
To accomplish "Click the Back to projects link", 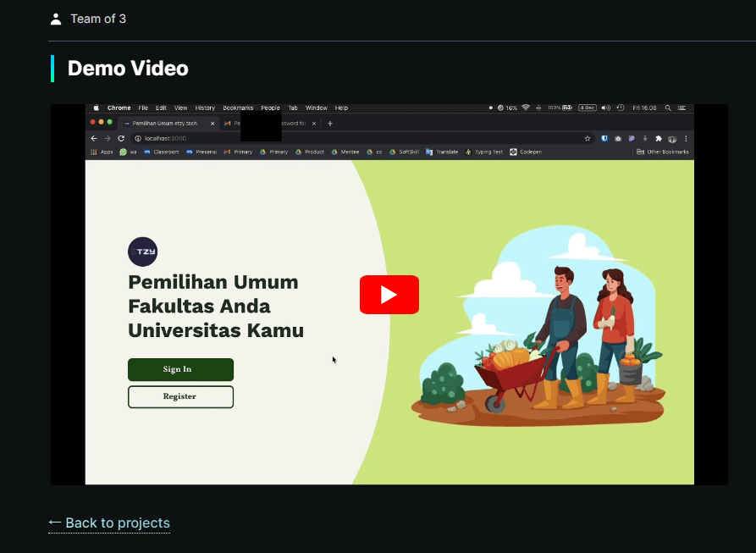I will 109,523.
